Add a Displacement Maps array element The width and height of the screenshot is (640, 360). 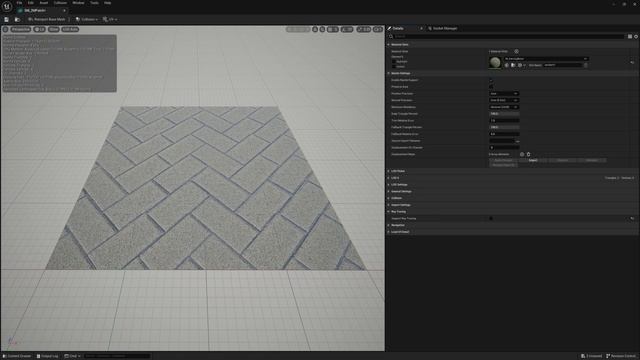point(522,154)
